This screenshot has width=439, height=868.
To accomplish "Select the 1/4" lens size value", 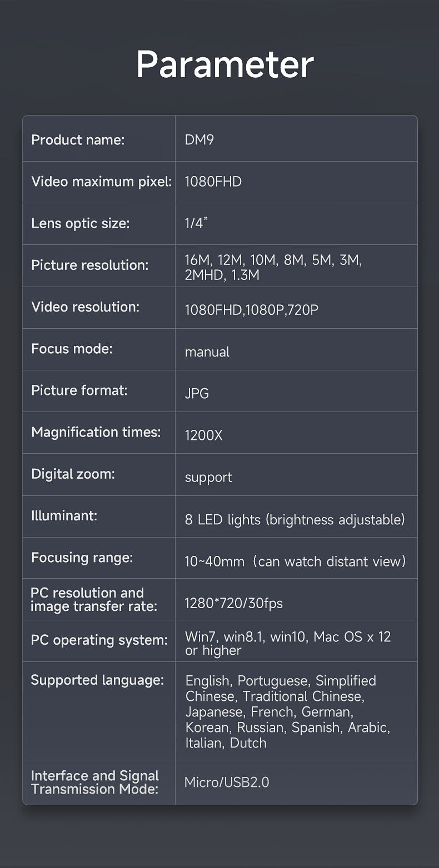I will coord(196,223).
